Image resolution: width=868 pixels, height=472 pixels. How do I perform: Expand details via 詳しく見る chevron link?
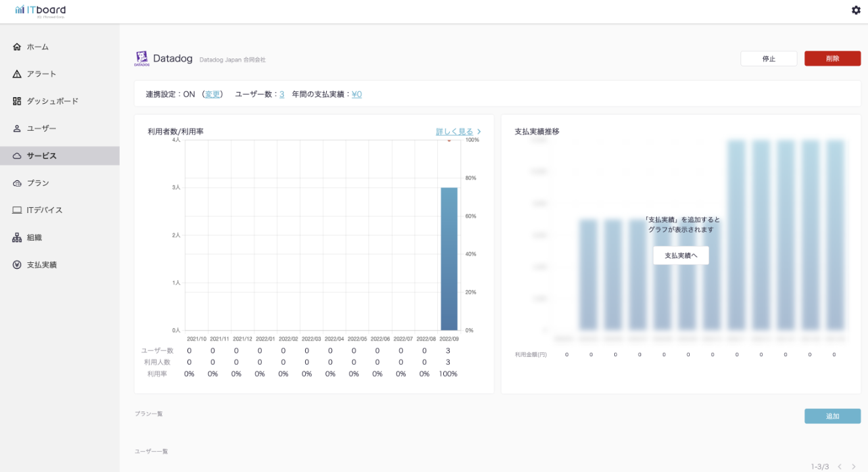458,131
